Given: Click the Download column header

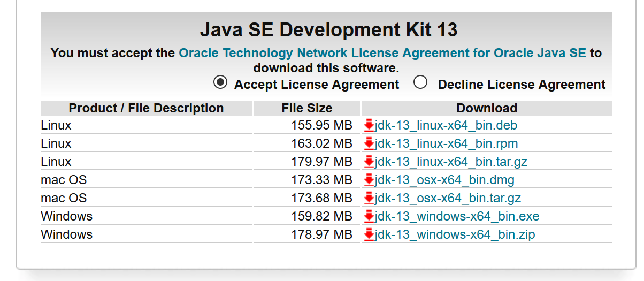Looking at the screenshot, I should 487,108.
